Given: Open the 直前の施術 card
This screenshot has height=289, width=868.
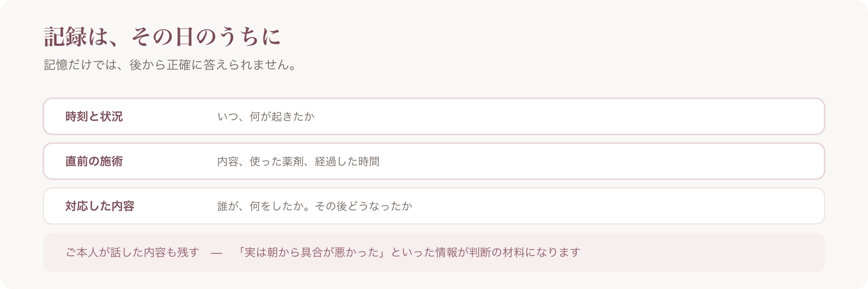Looking at the screenshot, I should 434,161.
